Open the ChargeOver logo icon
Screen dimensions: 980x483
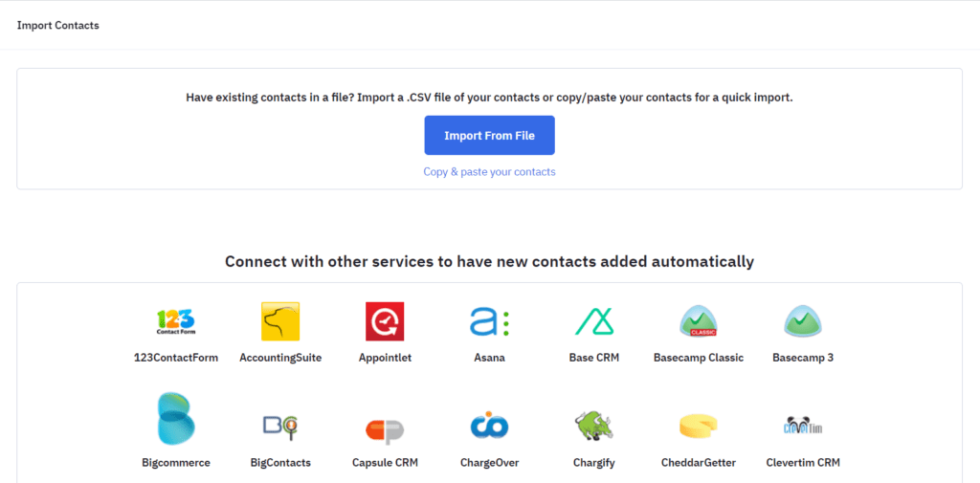coord(489,425)
